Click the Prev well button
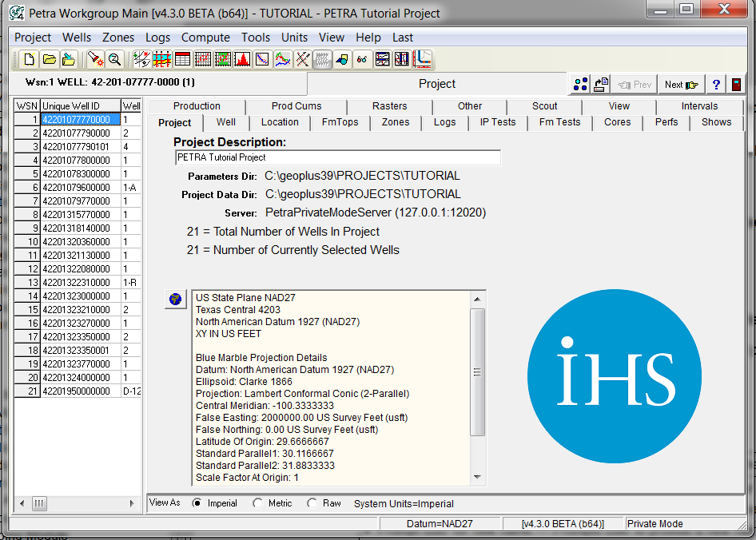Image resolution: width=756 pixels, height=540 pixels. click(x=635, y=85)
